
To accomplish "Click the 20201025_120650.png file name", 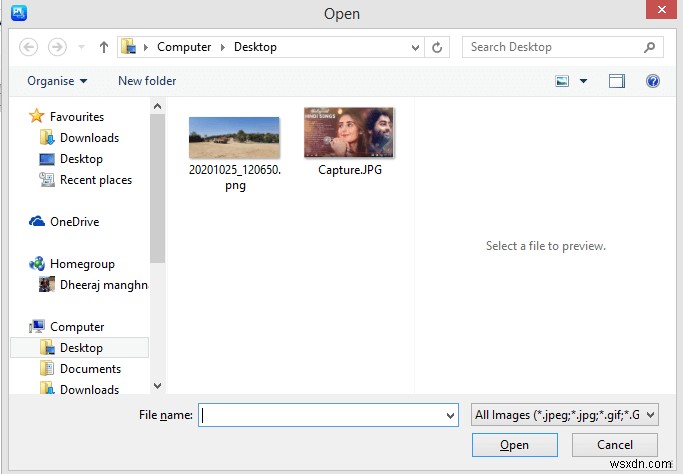I will point(235,177).
